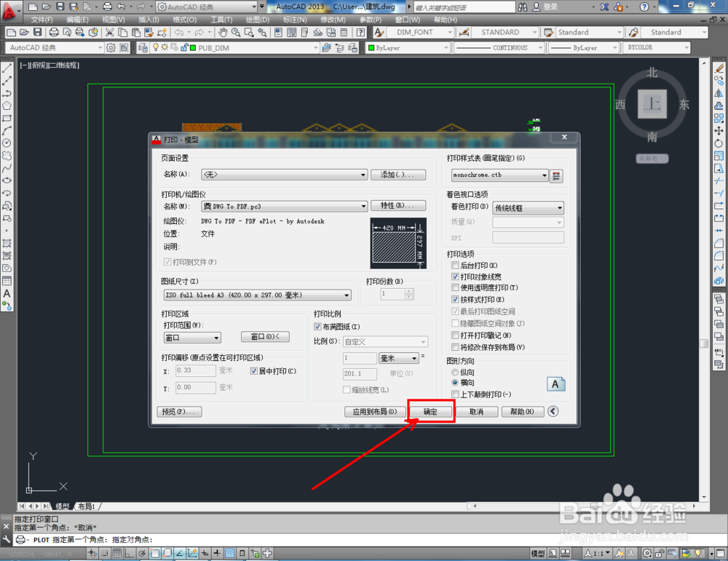Select 横向 landscape orientation
This screenshot has width=728, height=561.
[455, 383]
